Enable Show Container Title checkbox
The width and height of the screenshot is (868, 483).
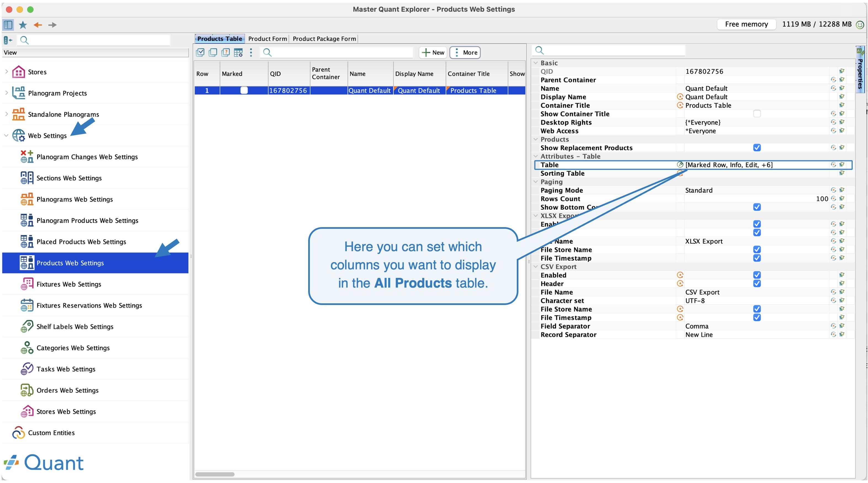(x=757, y=114)
